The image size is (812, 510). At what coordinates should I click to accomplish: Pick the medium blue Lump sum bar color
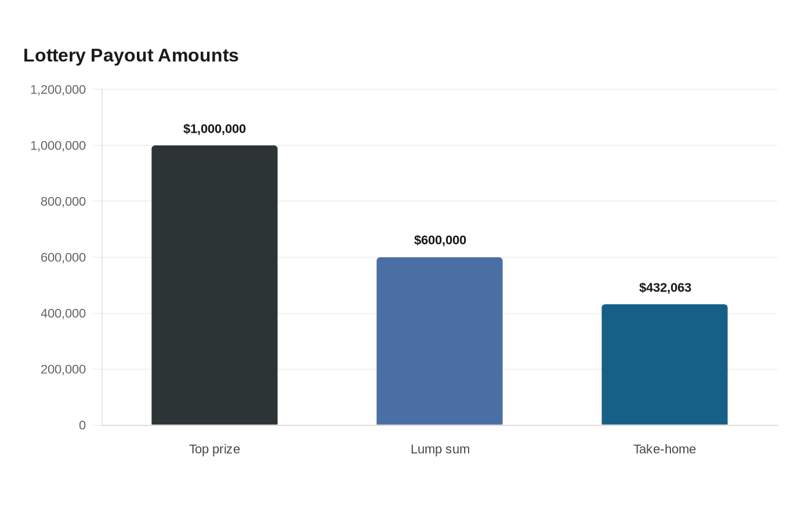click(440, 341)
